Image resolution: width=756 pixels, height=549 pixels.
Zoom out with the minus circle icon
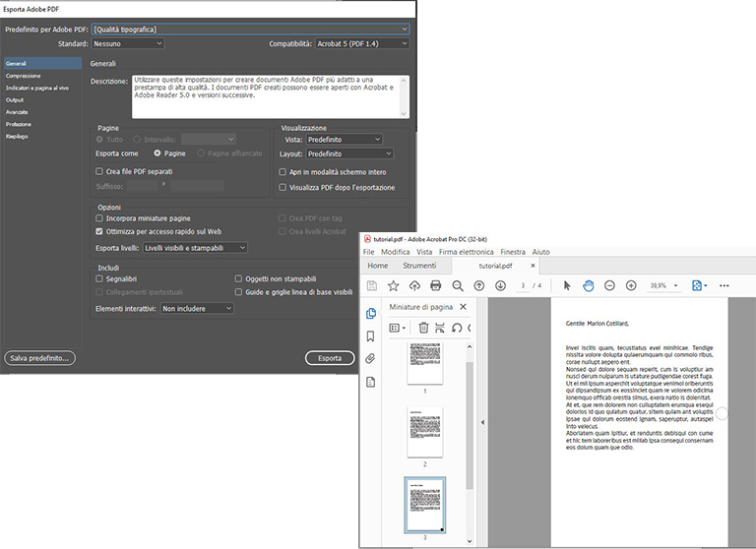click(609, 285)
